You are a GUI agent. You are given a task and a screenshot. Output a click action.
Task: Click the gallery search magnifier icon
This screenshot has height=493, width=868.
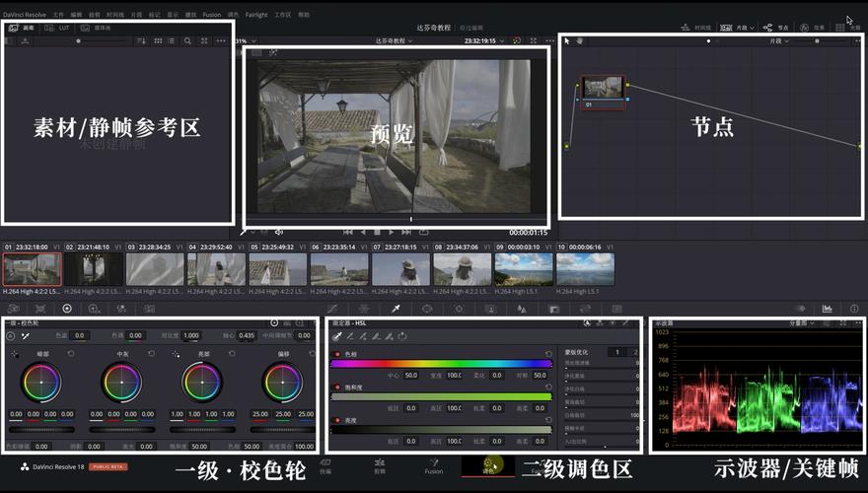pos(187,41)
